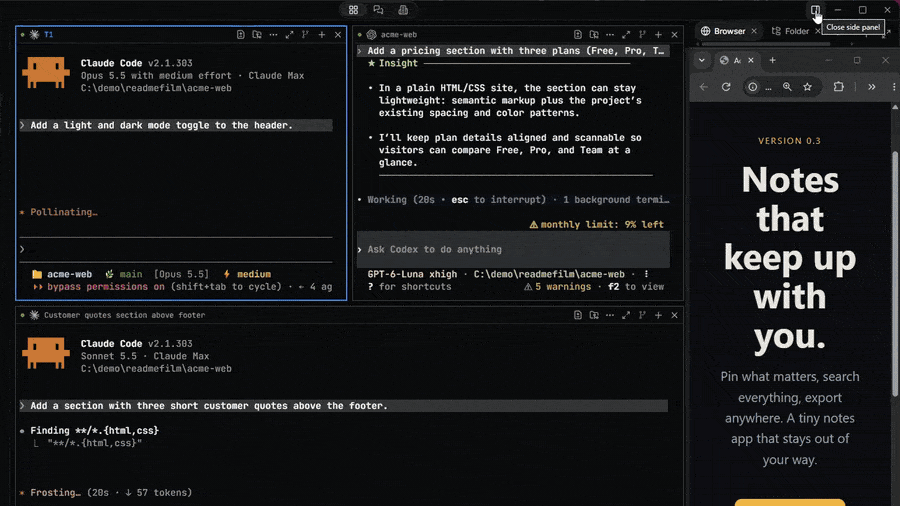900x506 pixels.
Task: Click the third icon in the top view switcher
Action: [403, 10]
